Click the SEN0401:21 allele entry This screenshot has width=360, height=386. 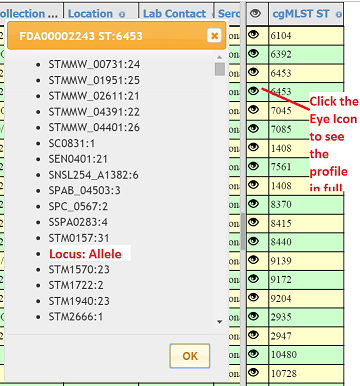point(78,159)
